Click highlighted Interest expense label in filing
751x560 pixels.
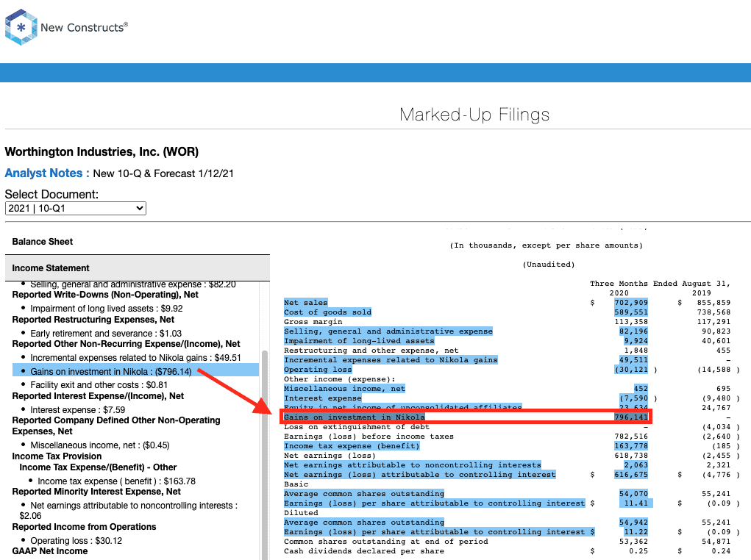pos(322,398)
